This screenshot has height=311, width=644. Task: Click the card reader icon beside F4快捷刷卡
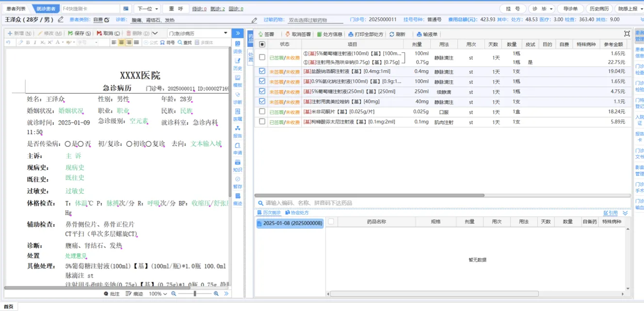coord(126,9)
